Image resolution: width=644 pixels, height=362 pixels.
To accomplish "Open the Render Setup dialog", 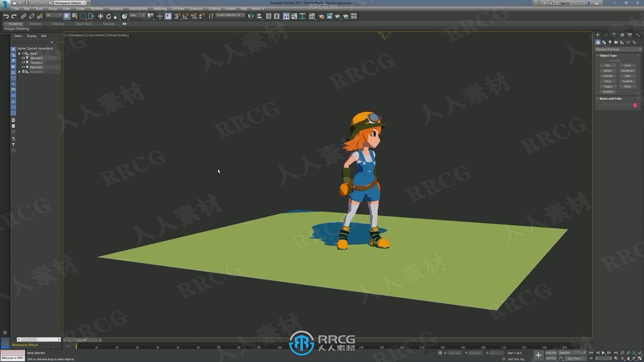I will point(321,16).
